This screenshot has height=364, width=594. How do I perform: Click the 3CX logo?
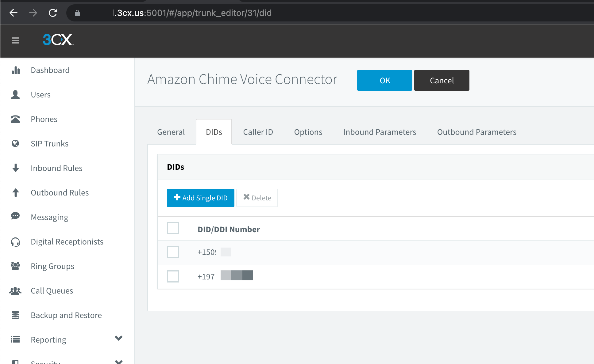[x=58, y=40]
